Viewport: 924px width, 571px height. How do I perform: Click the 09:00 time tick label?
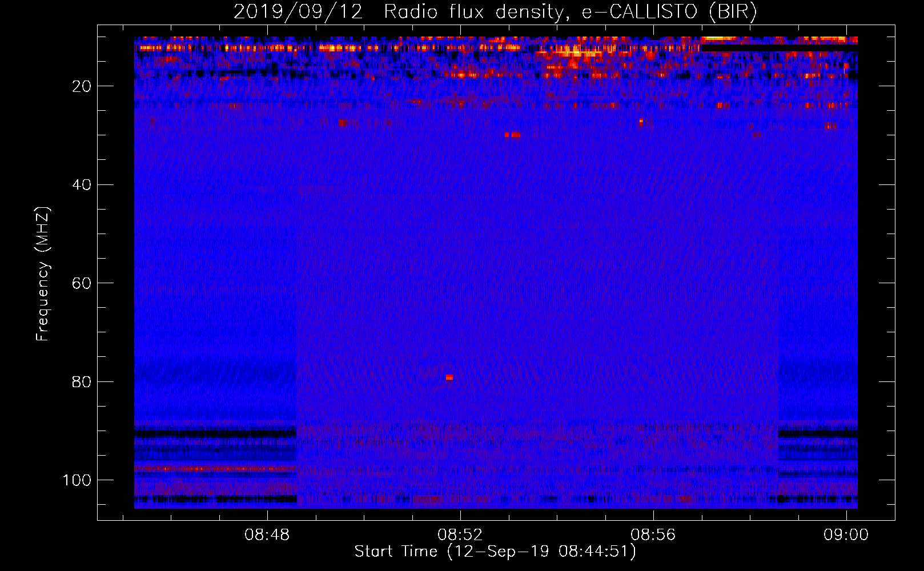point(846,535)
